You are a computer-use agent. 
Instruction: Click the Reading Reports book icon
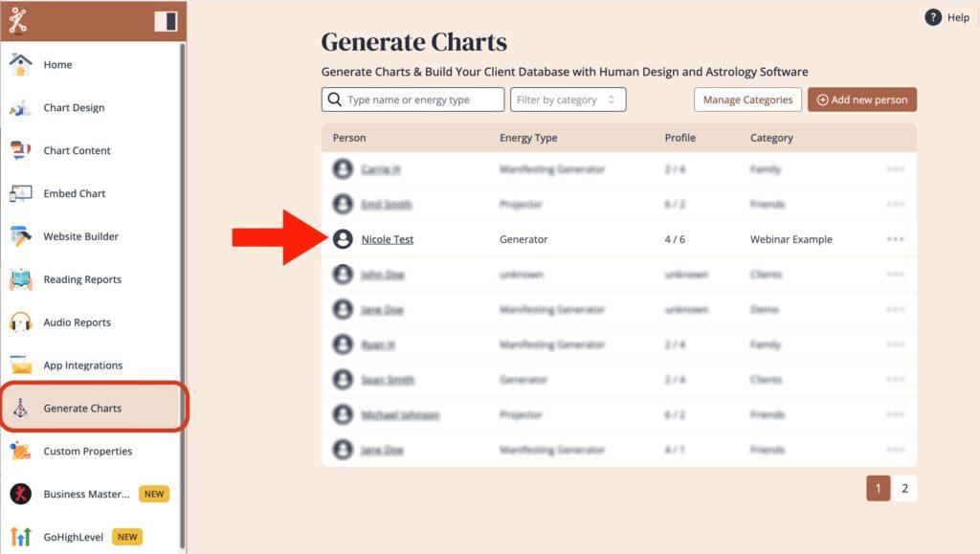tap(20, 279)
